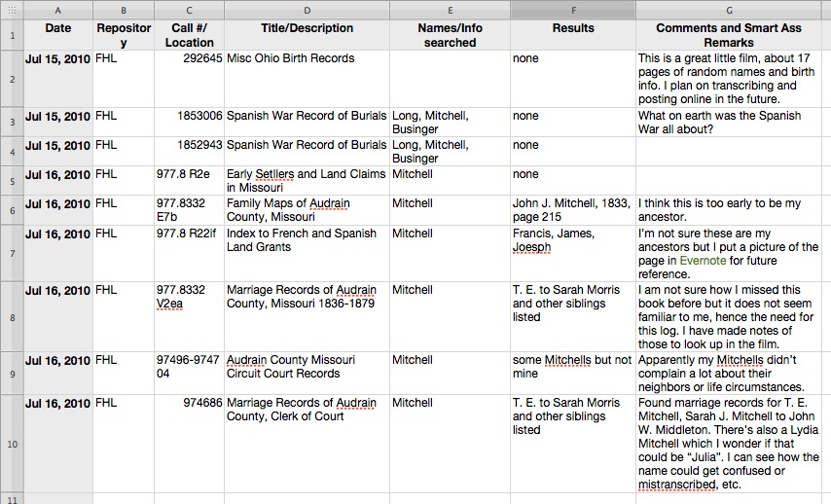
Task: Select column D header
Action: click(307, 10)
